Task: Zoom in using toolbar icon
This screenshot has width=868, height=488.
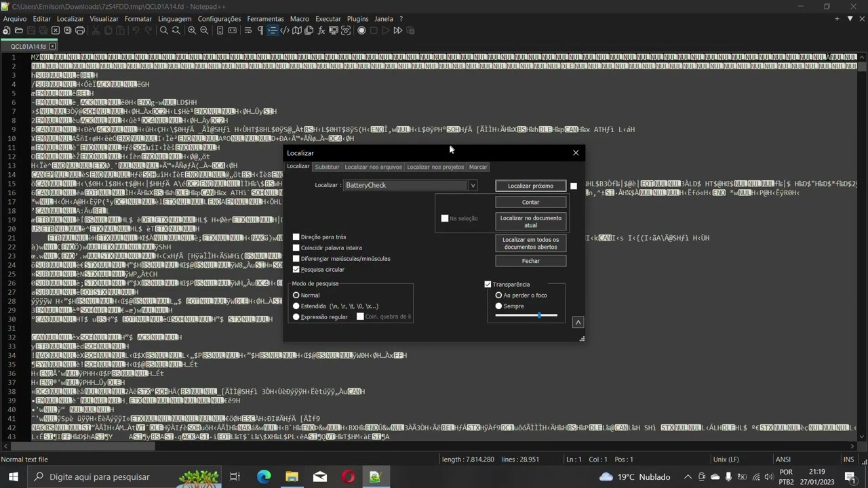Action: [192, 30]
